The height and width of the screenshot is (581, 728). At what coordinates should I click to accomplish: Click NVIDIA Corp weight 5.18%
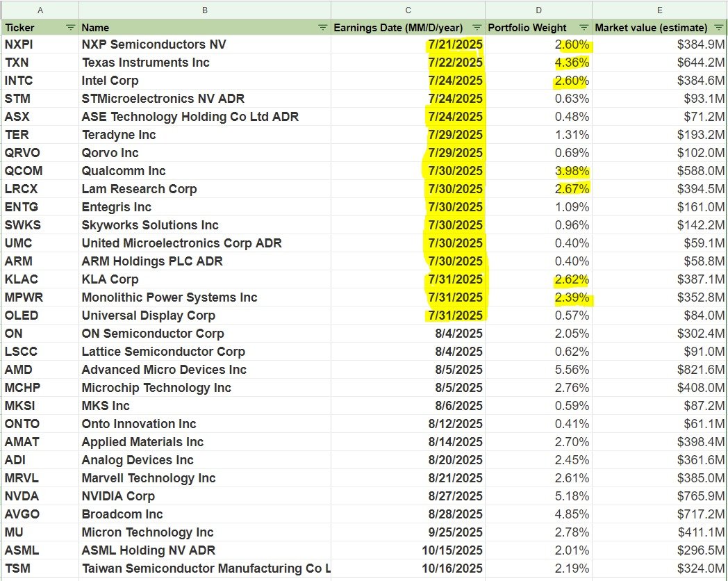pyautogui.click(x=538, y=498)
